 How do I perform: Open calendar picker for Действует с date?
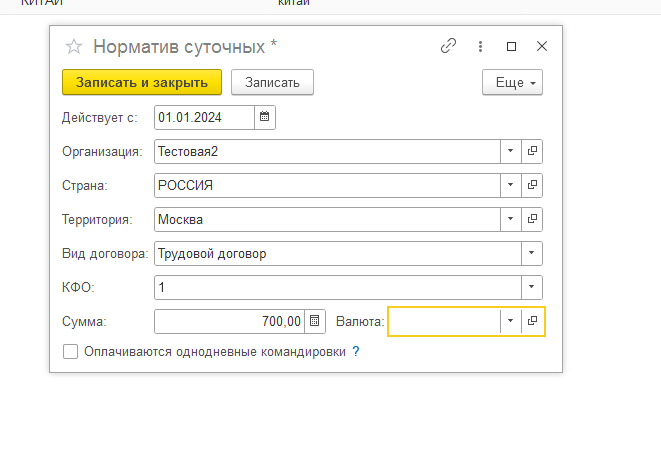pos(265,117)
